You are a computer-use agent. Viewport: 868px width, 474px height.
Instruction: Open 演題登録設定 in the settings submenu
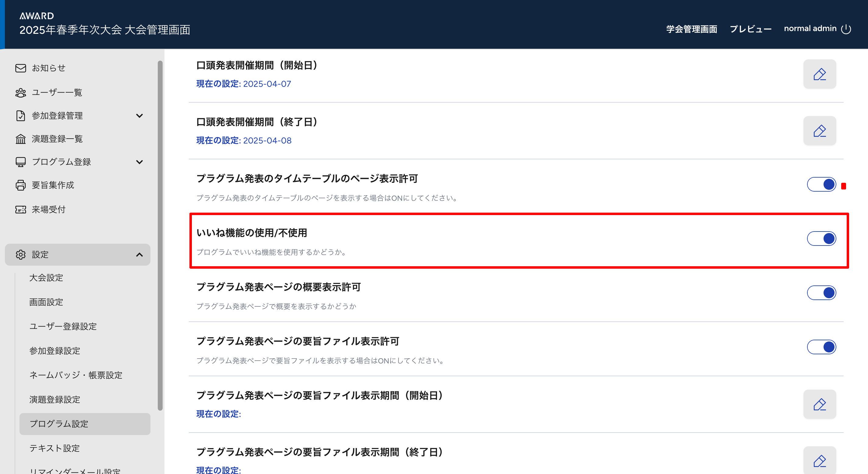(x=55, y=399)
